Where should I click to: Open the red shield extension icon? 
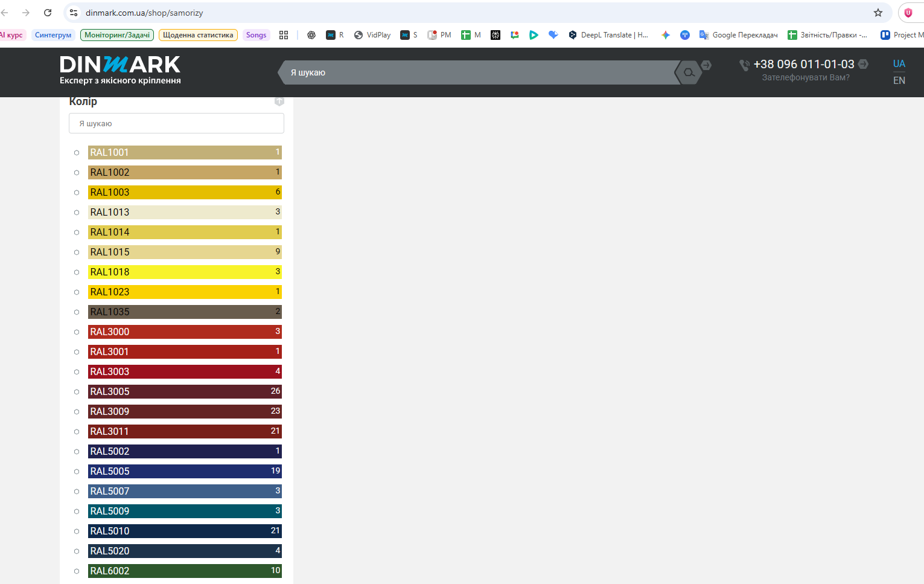coord(908,13)
